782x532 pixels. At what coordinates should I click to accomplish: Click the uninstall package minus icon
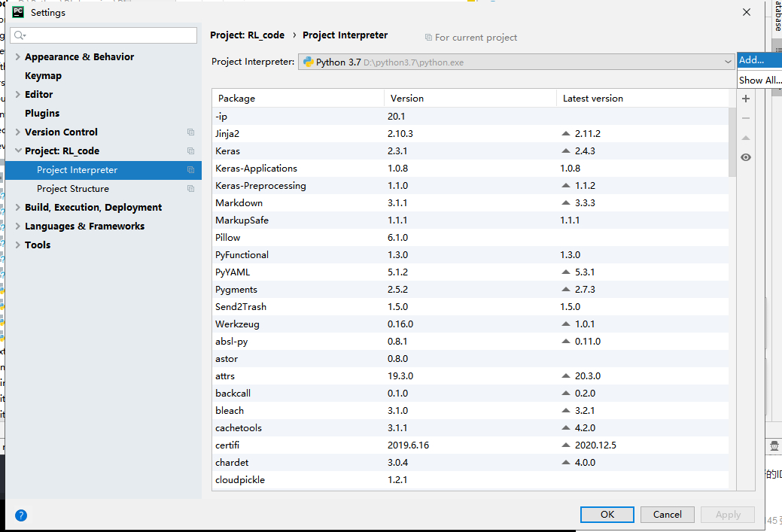746,118
